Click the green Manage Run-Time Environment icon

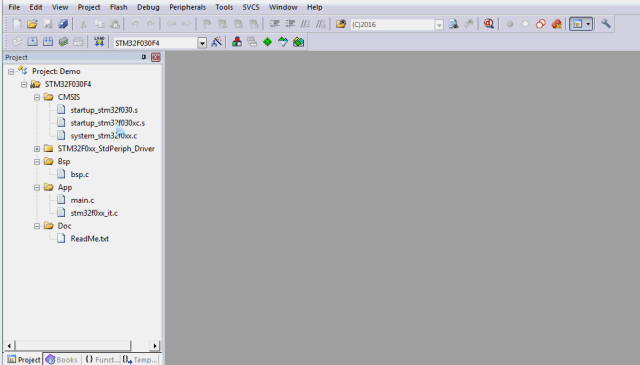(x=267, y=42)
